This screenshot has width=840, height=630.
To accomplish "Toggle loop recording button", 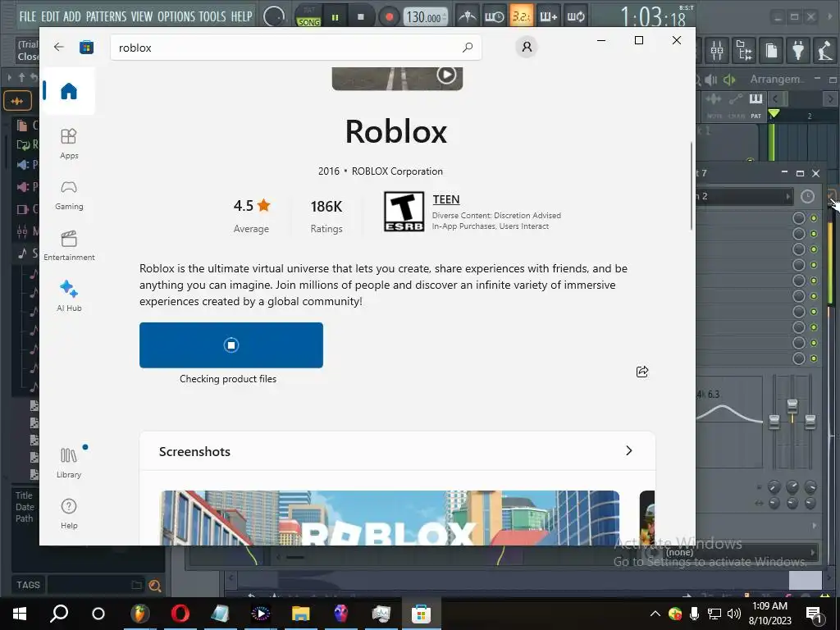I will [x=576, y=16].
